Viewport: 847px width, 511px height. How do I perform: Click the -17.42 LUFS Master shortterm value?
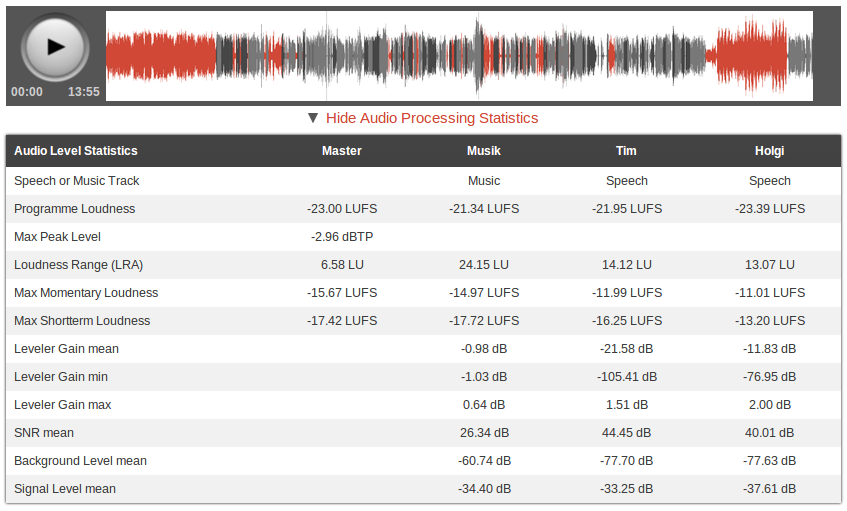[x=342, y=321]
